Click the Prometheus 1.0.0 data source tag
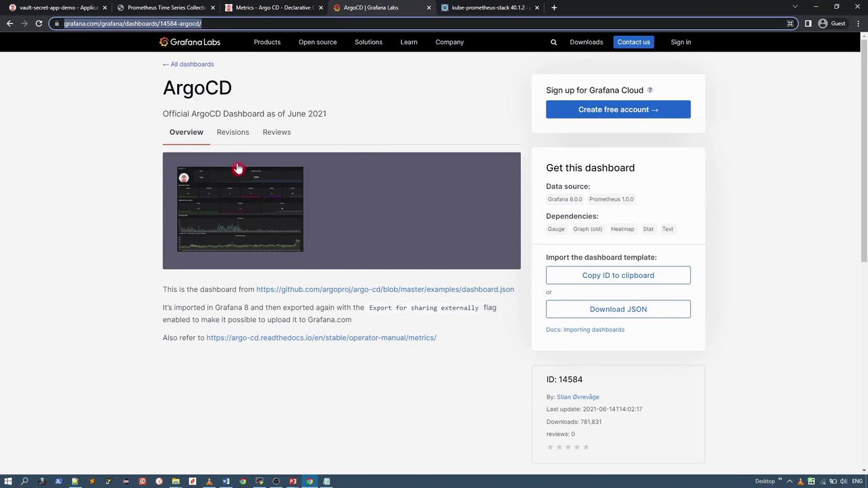This screenshot has width=868, height=488. [x=611, y=199]
